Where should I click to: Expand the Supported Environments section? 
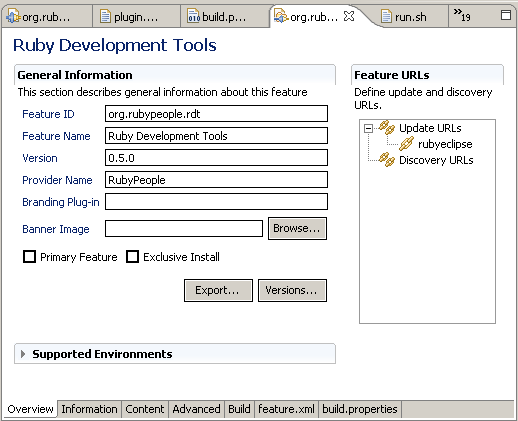click(23, 354)
